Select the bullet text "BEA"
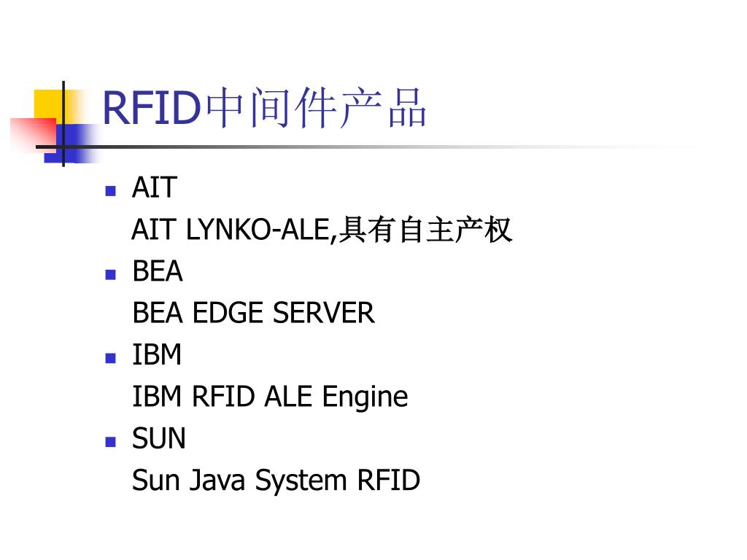The width and height of the screenshot is (747, 560). click(x=158, y=271)
